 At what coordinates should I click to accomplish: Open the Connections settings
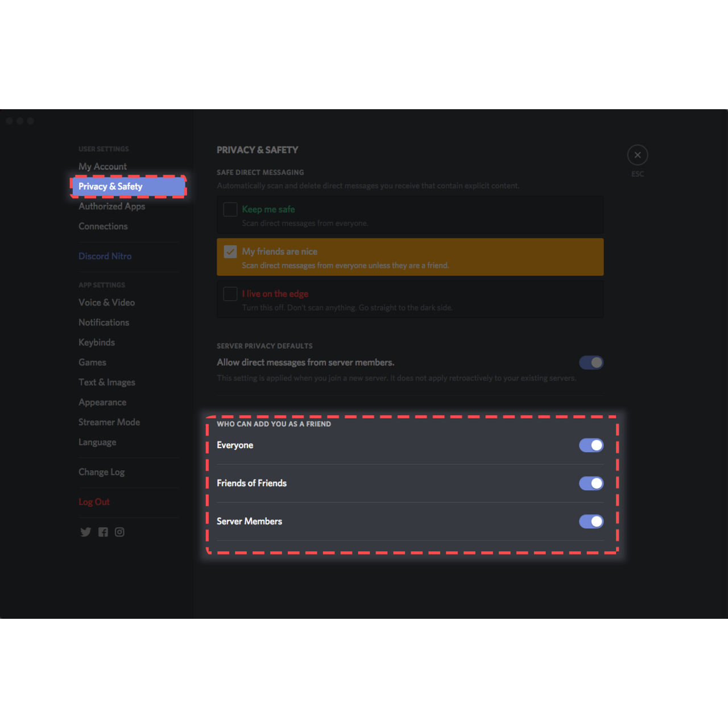point(103,226)
